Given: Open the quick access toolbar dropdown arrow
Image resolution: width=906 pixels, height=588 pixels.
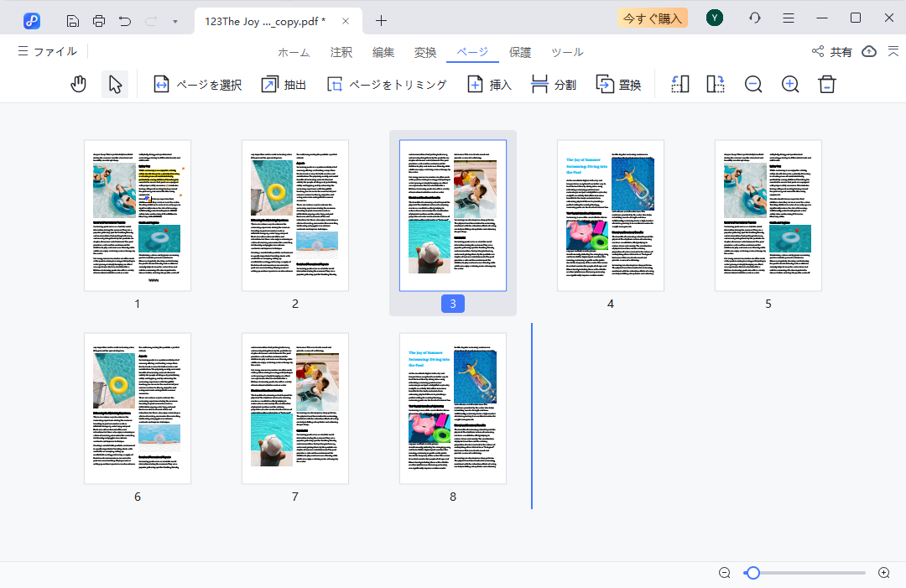Looking at the screenshot, I should (x=175, y=22).
